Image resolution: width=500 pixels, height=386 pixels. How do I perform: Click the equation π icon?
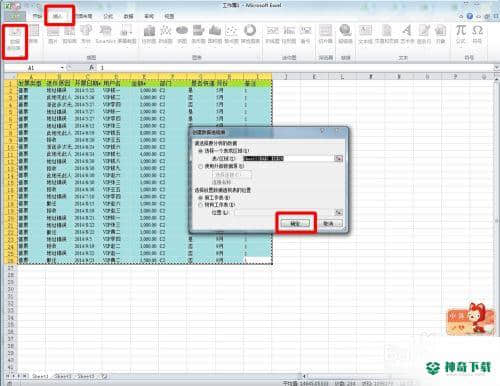coord(461,34)
